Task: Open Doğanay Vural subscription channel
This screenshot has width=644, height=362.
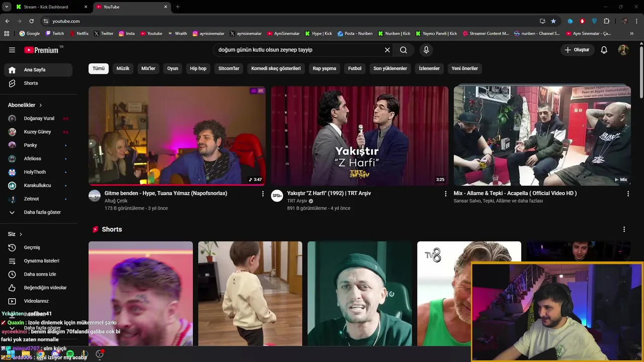Action: pos(38,119)
